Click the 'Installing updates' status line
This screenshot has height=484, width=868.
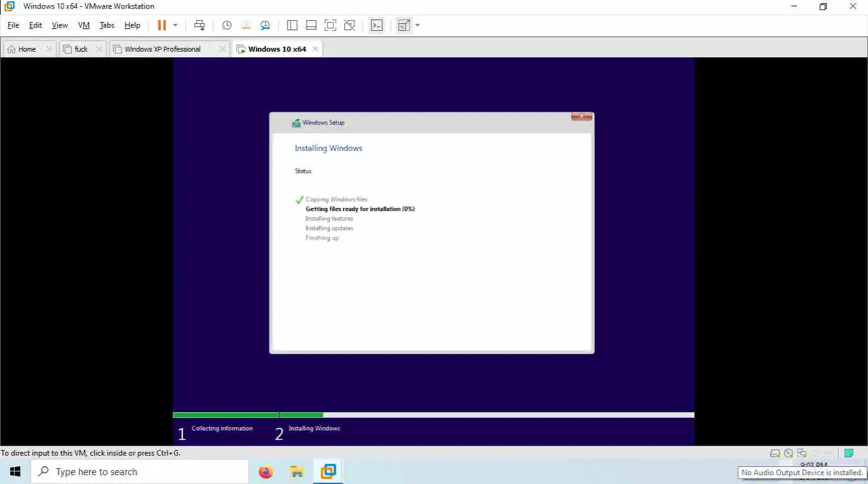(x=329, y=228)
